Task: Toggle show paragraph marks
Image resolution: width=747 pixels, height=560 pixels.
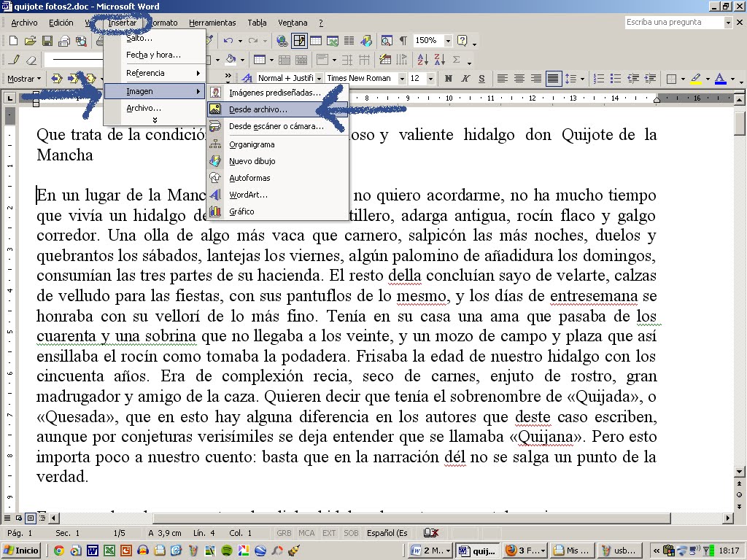Action: [403, 41]
